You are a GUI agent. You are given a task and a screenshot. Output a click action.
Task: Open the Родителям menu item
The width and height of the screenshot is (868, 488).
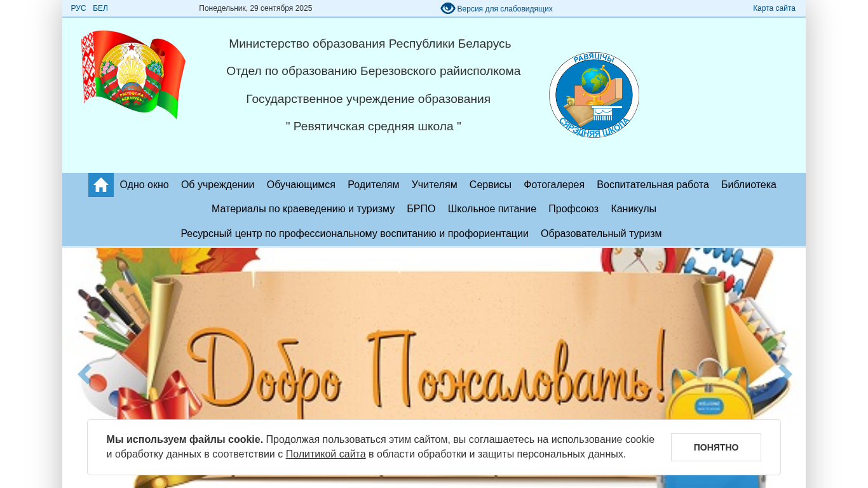point(374,185)
